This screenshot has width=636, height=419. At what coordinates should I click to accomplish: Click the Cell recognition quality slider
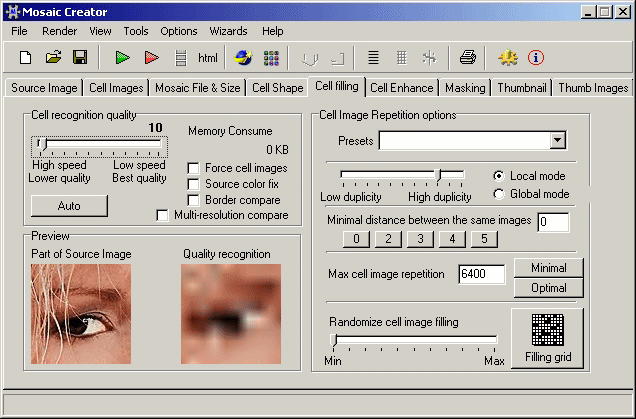click(x=99, y=147)
